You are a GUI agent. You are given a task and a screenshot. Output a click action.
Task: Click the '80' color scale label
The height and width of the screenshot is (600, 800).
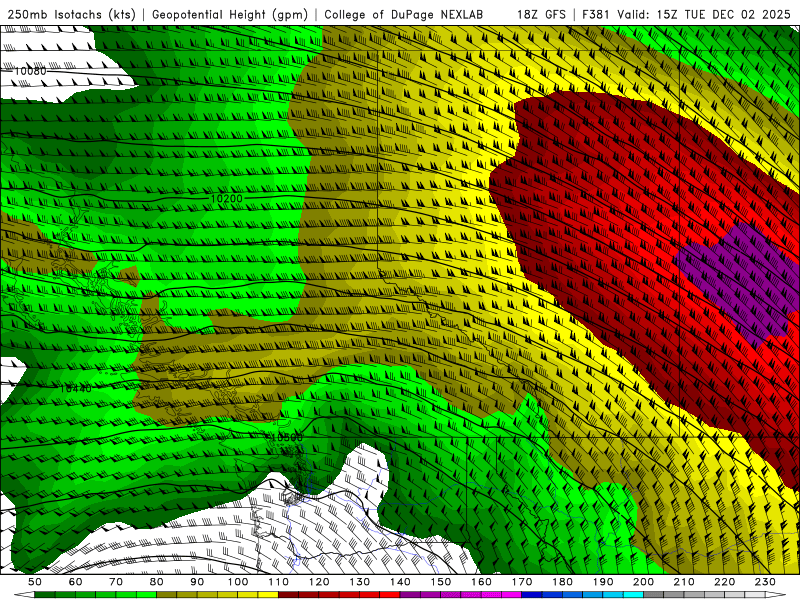157,582
